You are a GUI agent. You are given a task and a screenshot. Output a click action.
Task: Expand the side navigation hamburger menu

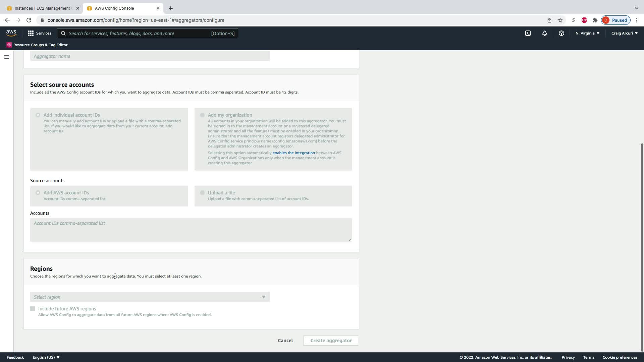pos(6,57)
